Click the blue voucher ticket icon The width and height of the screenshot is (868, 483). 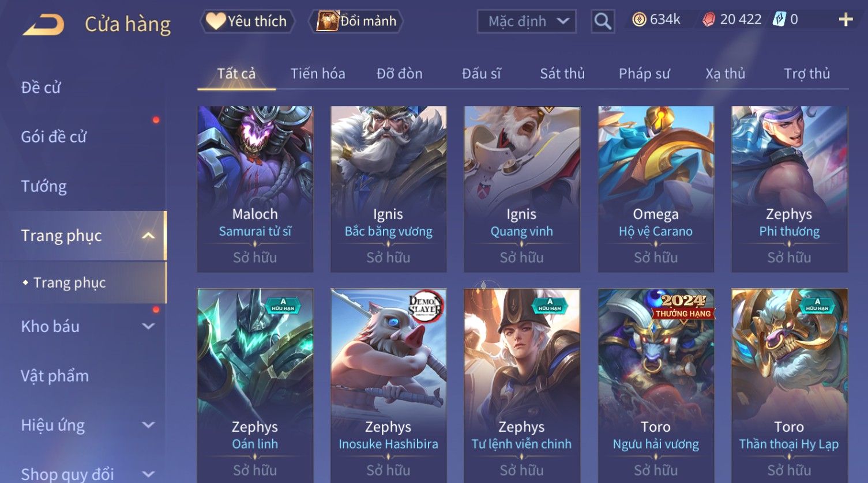click(x=779, y=19)
